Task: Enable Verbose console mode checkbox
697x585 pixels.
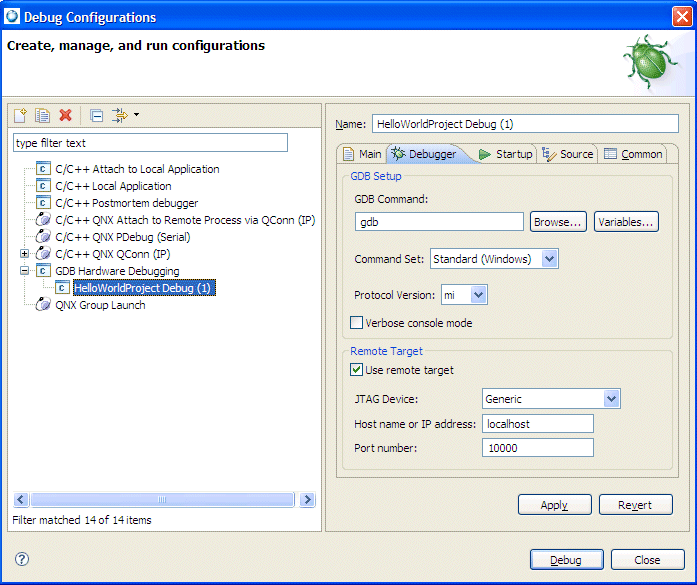Action: click(x=357, y=323)
